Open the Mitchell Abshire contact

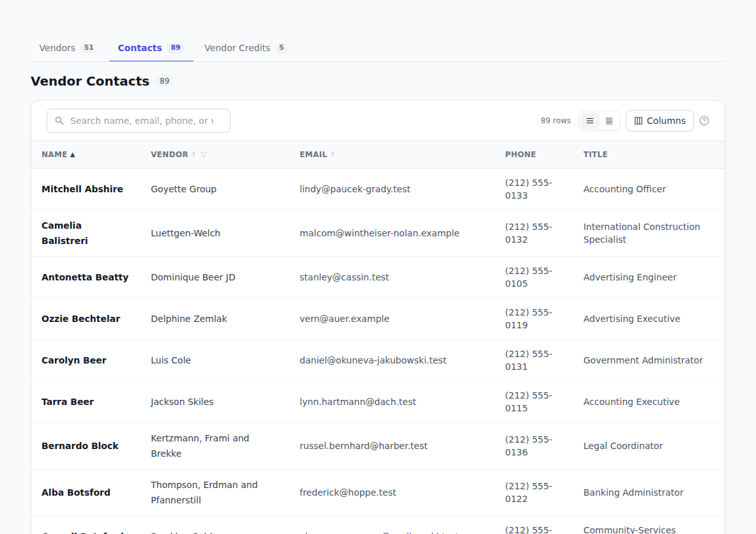(82, 189)
